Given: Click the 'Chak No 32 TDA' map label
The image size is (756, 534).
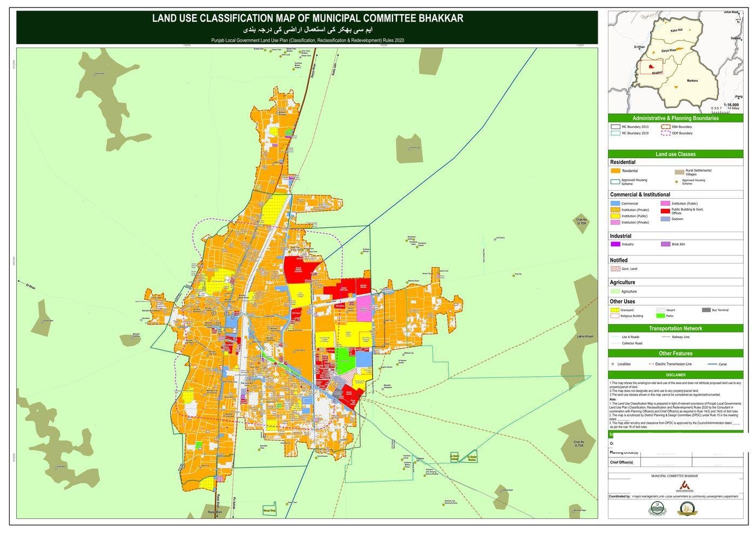Looking at the screenshot, I should 580,221.
